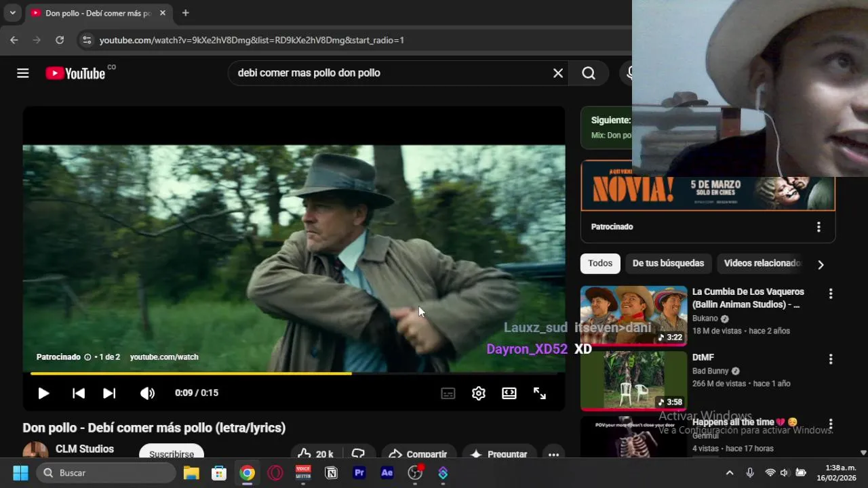Open the Bad Bunny channel name
This screenshot has width=868, height=488.
click(710, 371)
